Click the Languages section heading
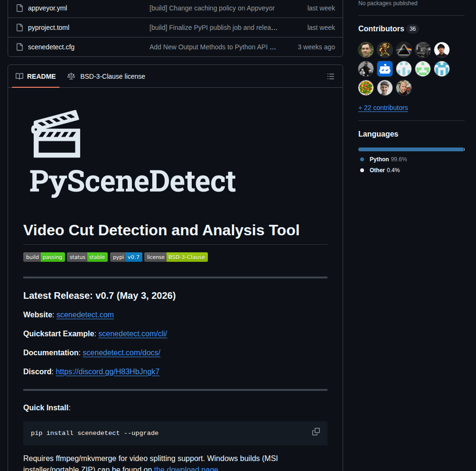Image resolution: width=476 pixels, height=471 pixels. [378, 134]
